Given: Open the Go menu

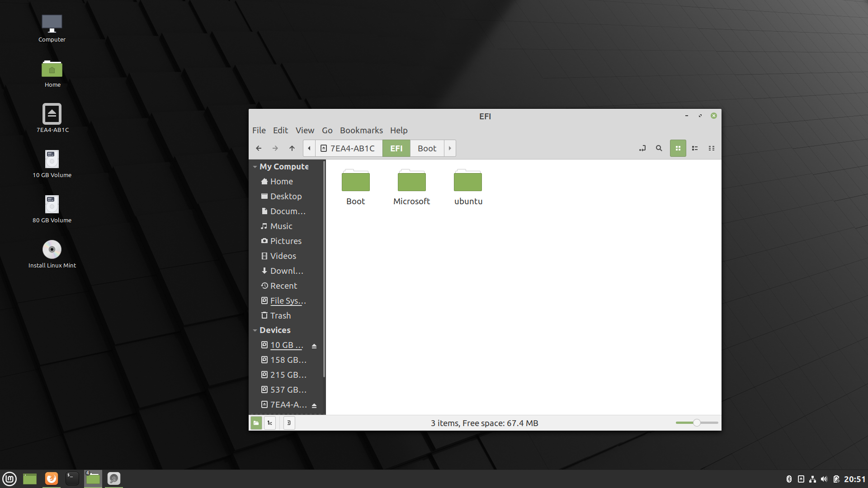Looking at the screenshot, I should click(x=327, y=130).
